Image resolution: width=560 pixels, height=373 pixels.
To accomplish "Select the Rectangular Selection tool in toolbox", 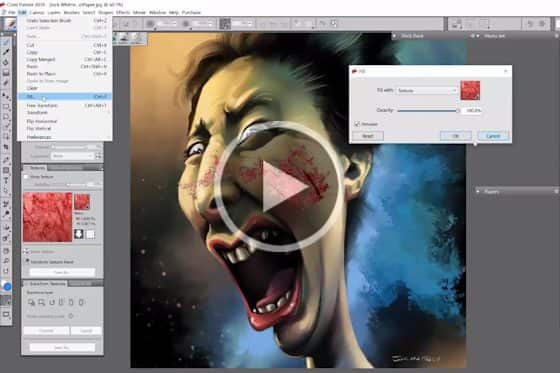I will 6,106.
